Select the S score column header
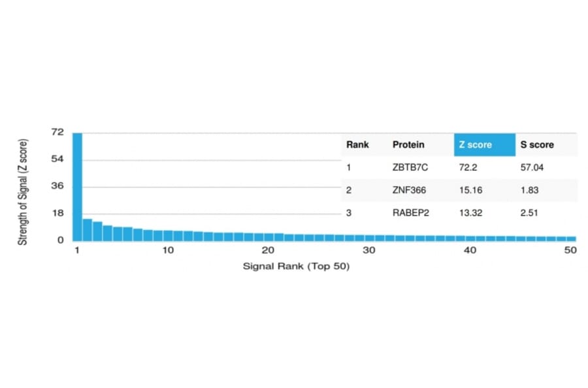Screen dimensions: 588x388 click(x=536, y=144)
